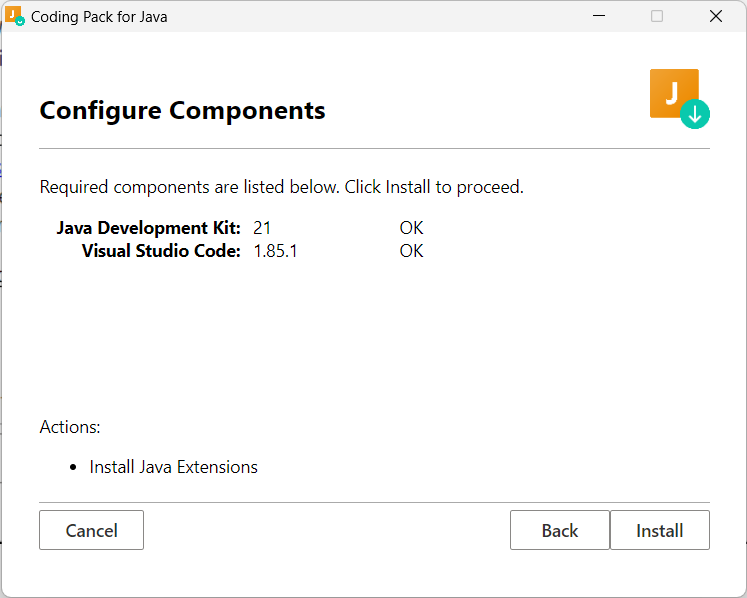
Task: Select the 'Visual Studio Code:' label
Action: coord(161,251)
